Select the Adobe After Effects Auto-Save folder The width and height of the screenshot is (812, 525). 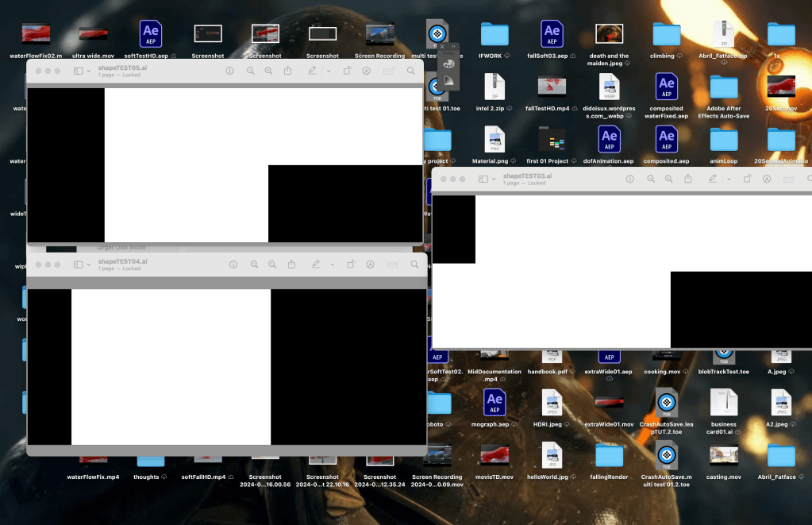coord(723,87)
